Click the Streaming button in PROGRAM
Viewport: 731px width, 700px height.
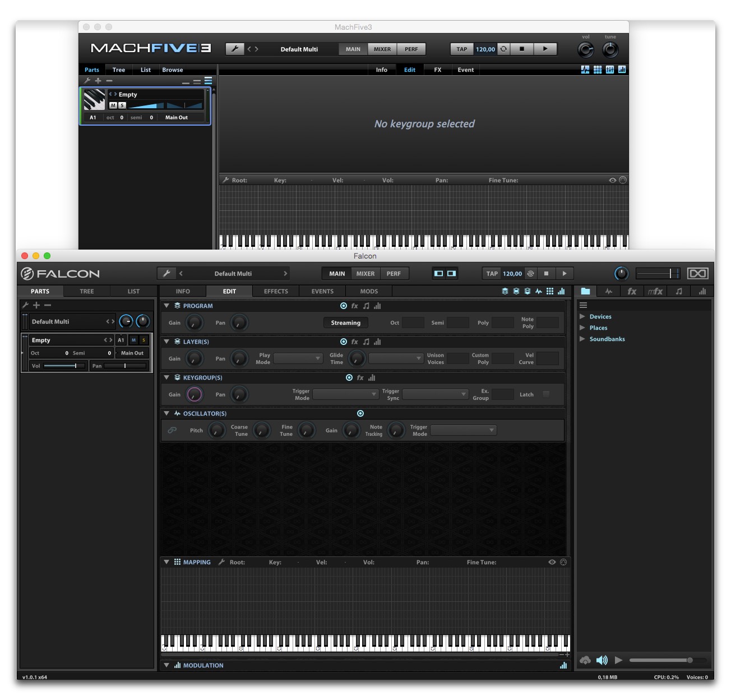click(346, 323)
